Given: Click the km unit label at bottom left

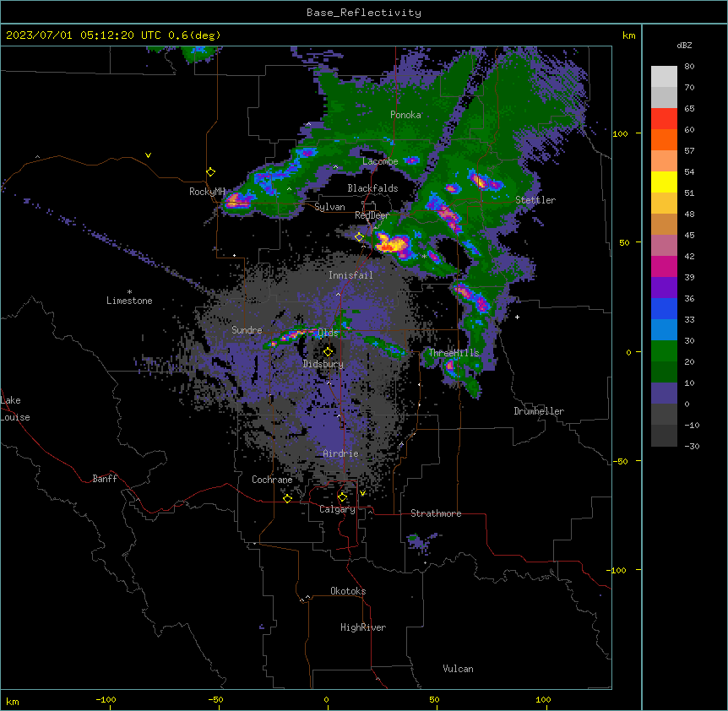Looking at the screenshot, I should pos(13,701).
